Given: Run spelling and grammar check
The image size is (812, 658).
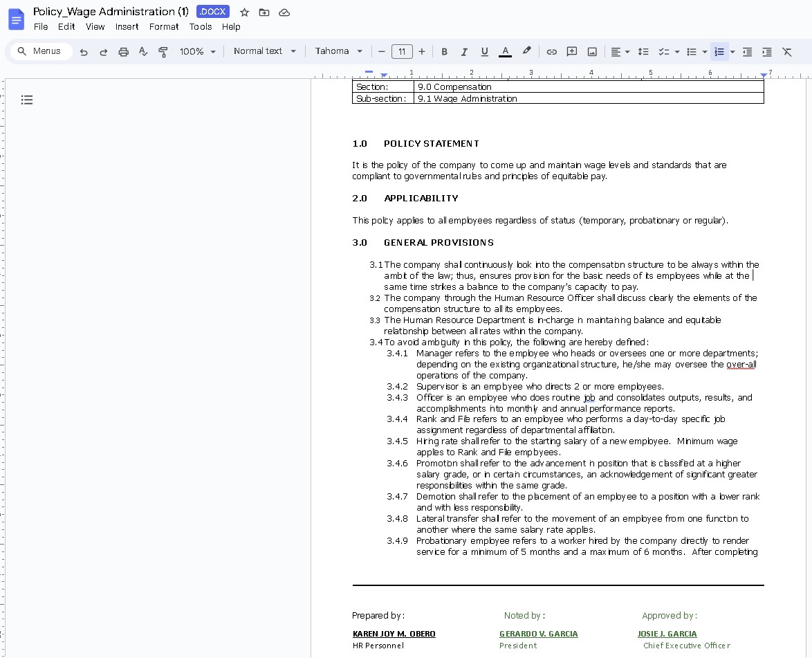Looking at the screenshot, I should pyautogui.click(x=143, y=52).
